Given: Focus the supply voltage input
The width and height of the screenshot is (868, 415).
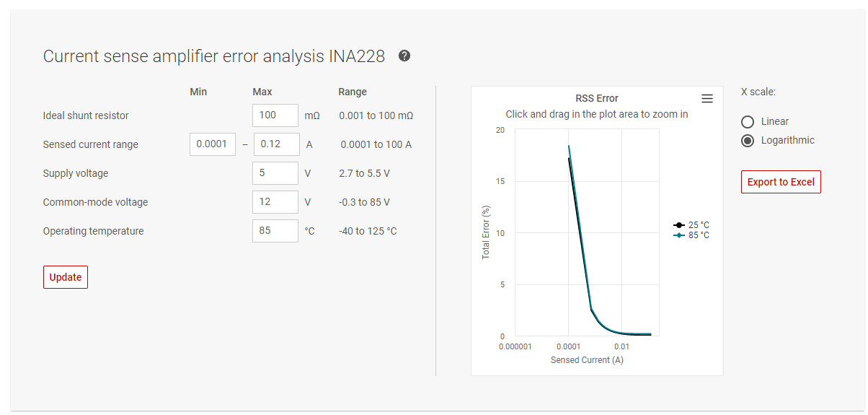Looking at the screenshot, I should (275, 173).
